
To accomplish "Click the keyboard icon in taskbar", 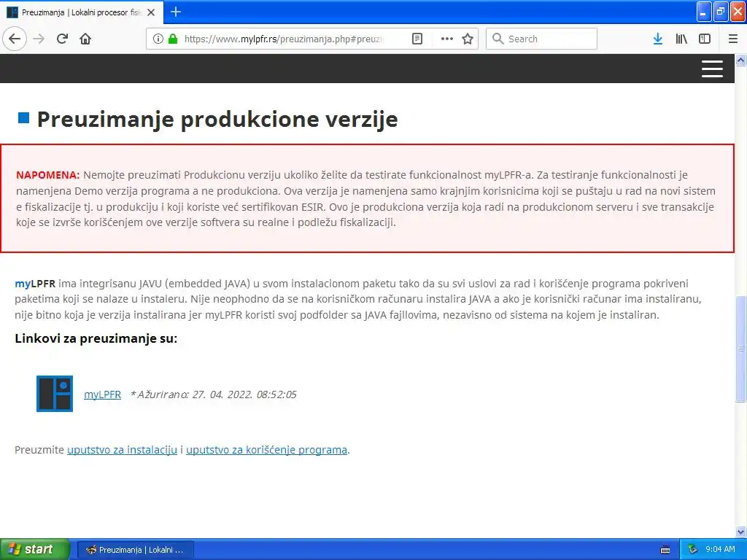I will click(665, 550).
